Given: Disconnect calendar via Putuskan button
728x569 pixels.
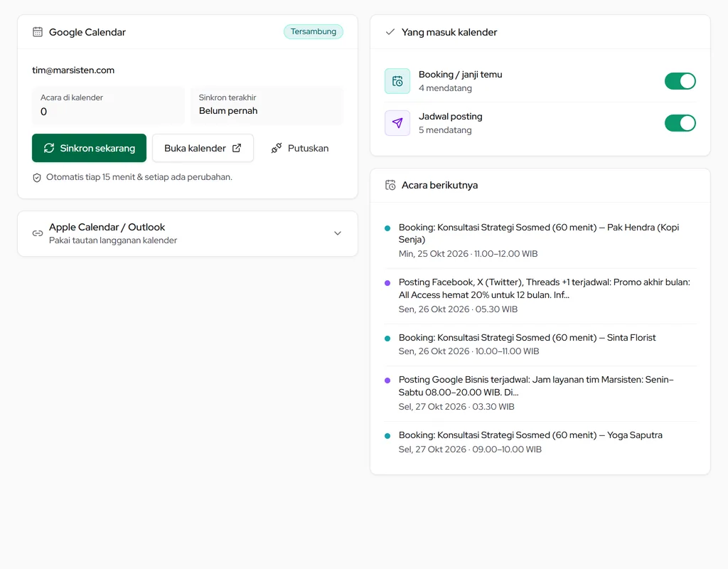Looking at the screenshot, I should coord(300,148).
